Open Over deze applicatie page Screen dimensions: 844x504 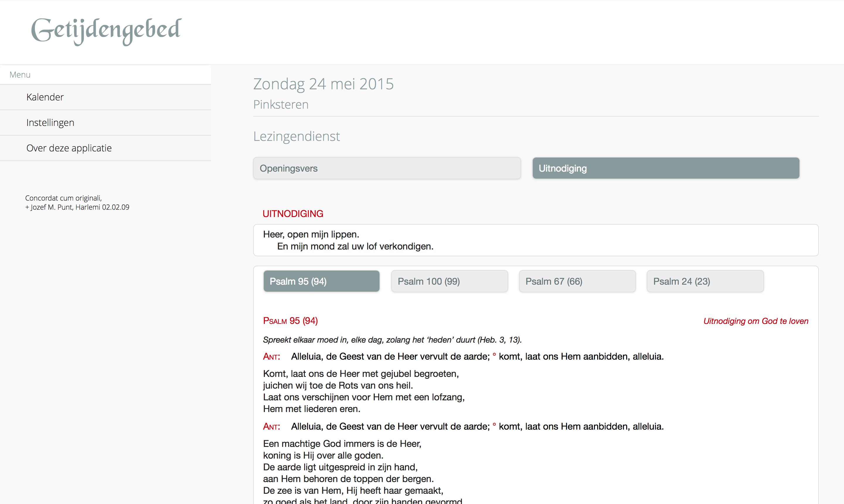[x=69, y=148]
